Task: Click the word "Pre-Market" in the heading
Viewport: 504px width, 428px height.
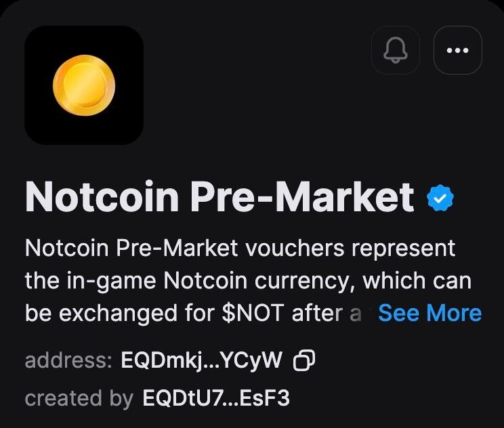Action: 302,196
